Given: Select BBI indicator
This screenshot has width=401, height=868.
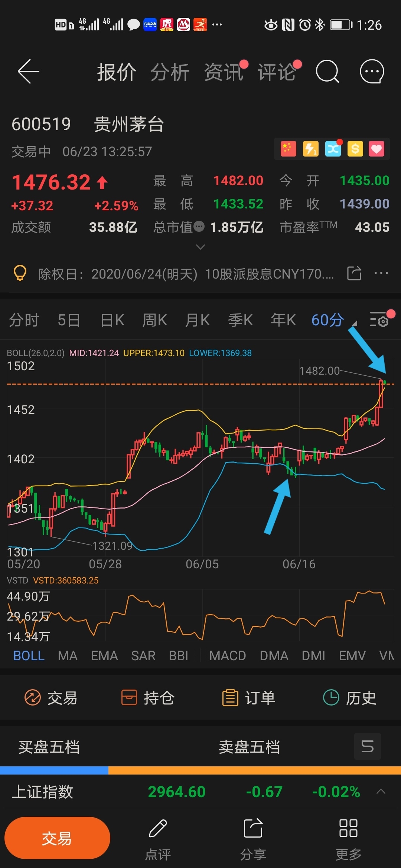Looking at the screenshot, I should coord(179,655).
